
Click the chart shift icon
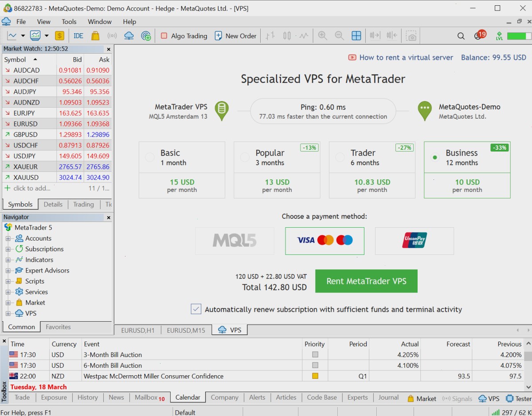point(392,36)
